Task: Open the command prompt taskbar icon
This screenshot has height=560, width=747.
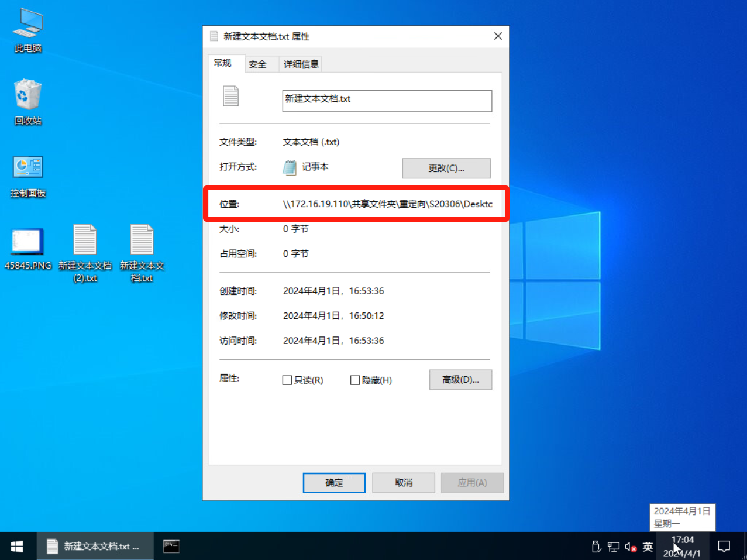Action: coord(171,546)
